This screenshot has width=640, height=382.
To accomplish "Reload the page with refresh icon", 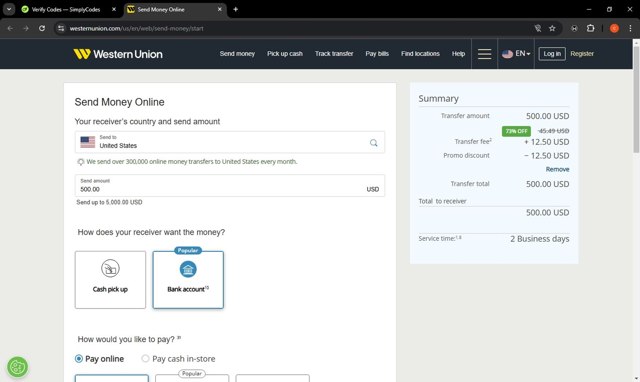I will (x=42, y=28).
